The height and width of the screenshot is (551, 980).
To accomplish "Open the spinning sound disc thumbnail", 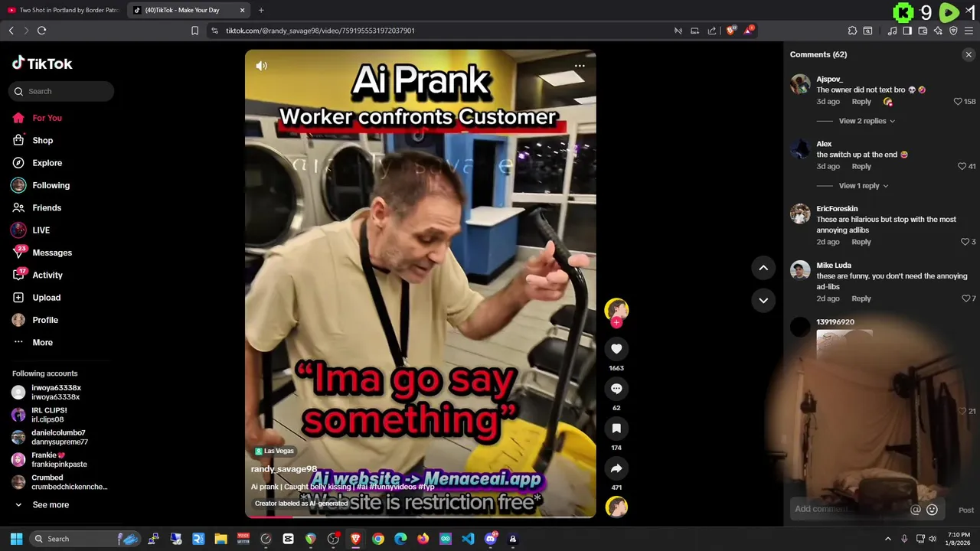I will click(x=616, y=507).
